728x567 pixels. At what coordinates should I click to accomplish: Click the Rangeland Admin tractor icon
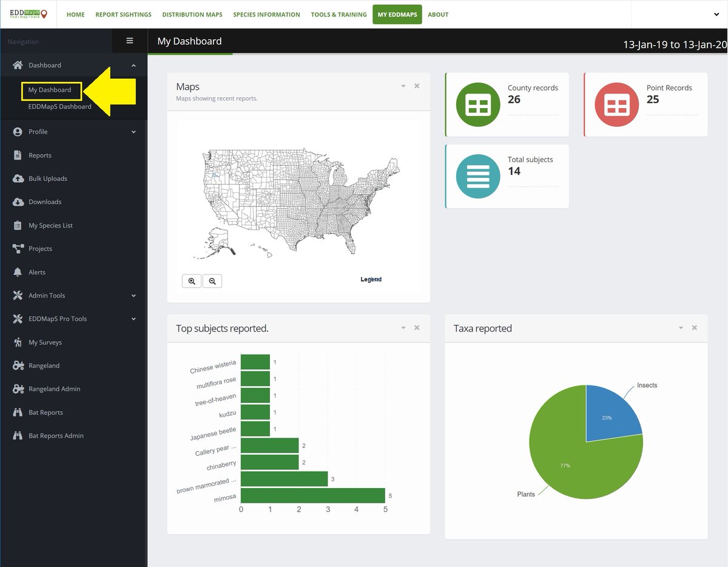tap(18, 389)
